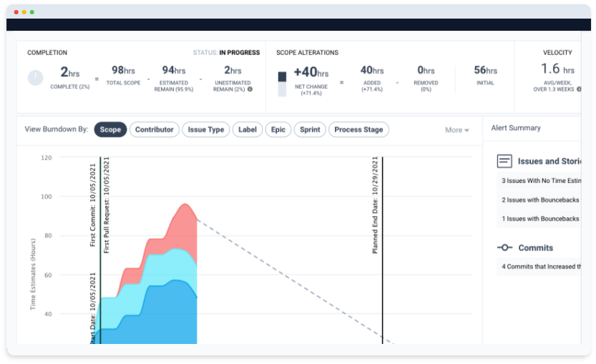Image resolution: width=596 pixels, height=364 pixels.
Task: Click the Completion heading
Action: click(47, 52)
